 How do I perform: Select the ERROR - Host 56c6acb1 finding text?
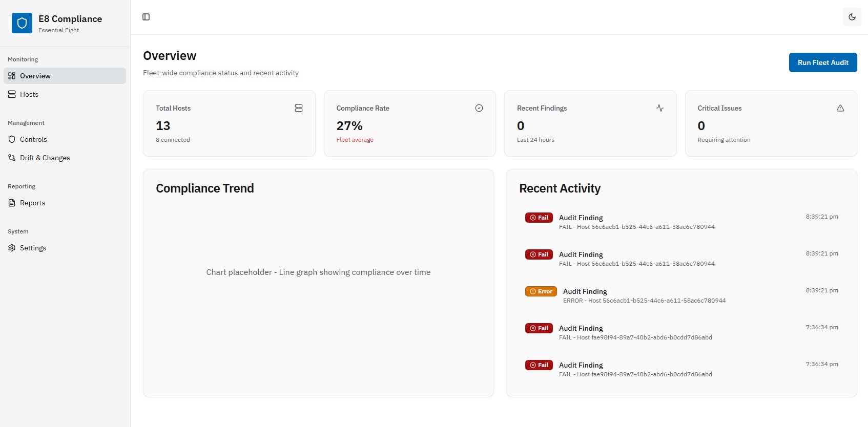(644, 301)
